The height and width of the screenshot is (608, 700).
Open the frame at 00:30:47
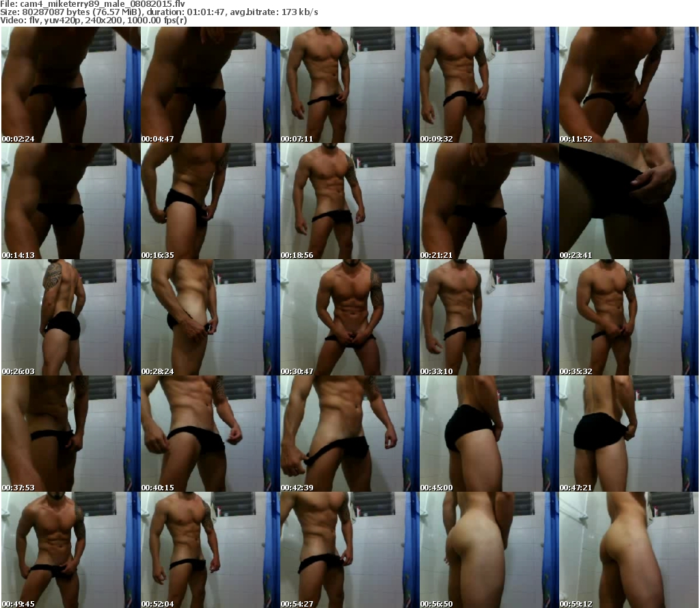[x=349, y=317]
